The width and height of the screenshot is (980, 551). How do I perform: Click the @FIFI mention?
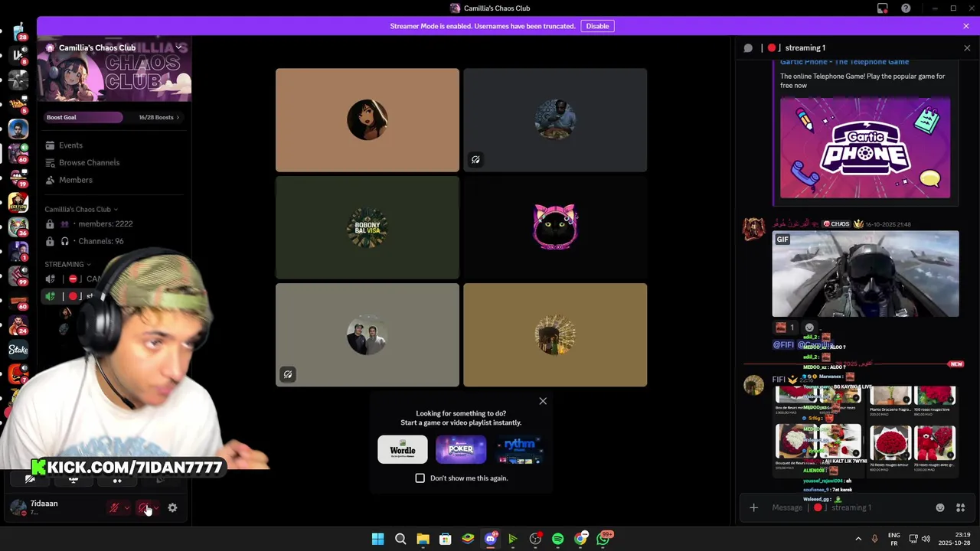pyautogui.click(x=782, y=345)
